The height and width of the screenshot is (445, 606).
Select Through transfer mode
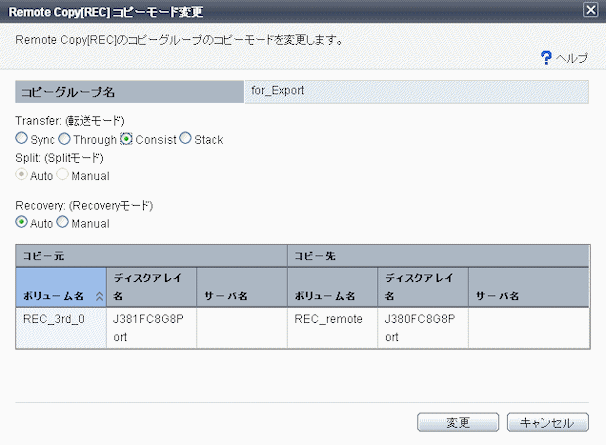click(65, 139)
